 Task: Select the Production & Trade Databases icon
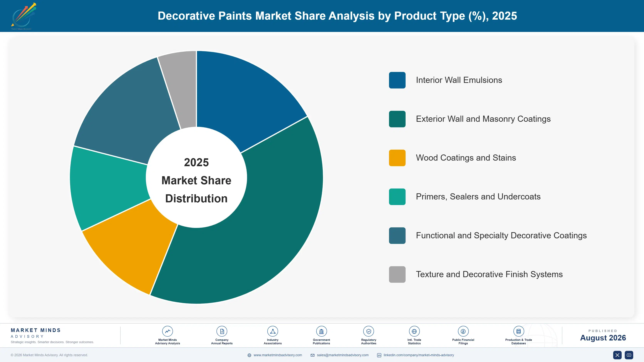[518, 331]
